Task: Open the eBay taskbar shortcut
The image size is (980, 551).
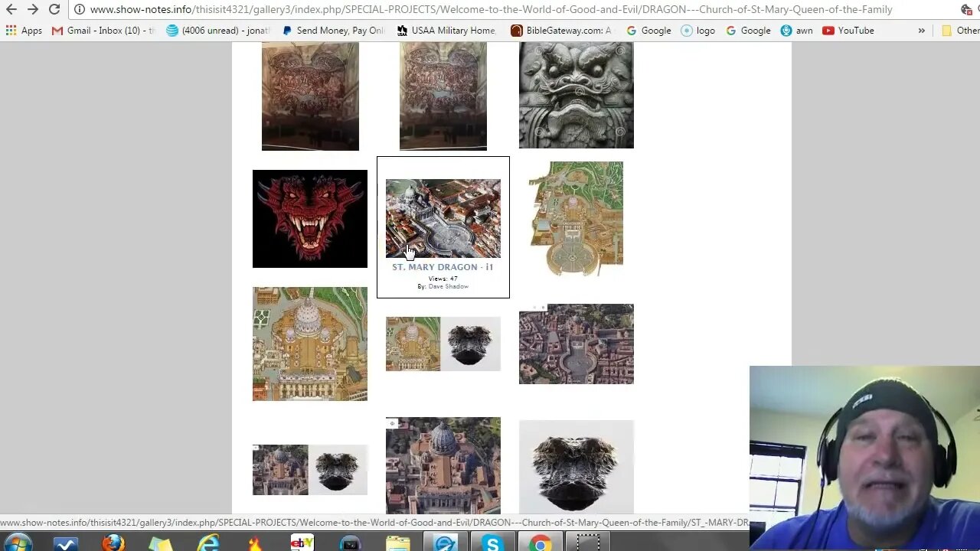Action: (302, 543)
